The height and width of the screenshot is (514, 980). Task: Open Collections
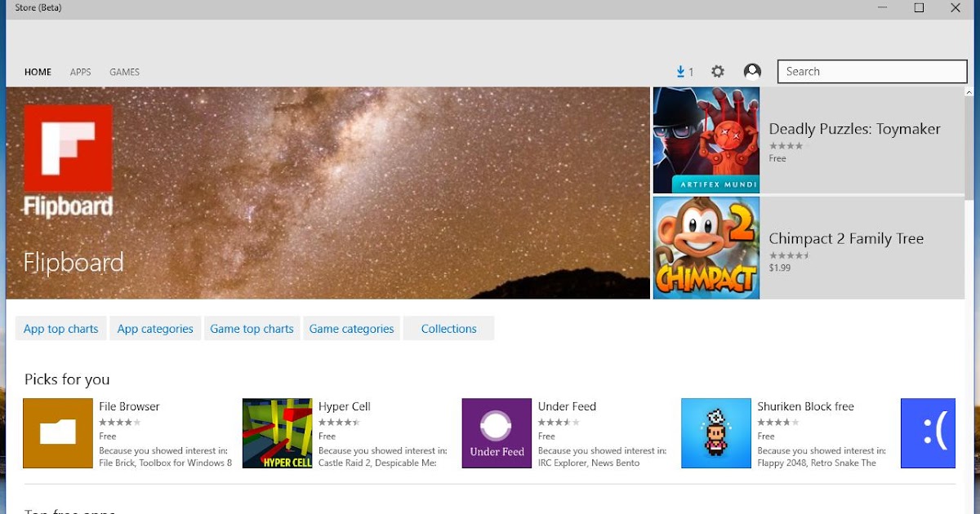(x=448, y=329)
